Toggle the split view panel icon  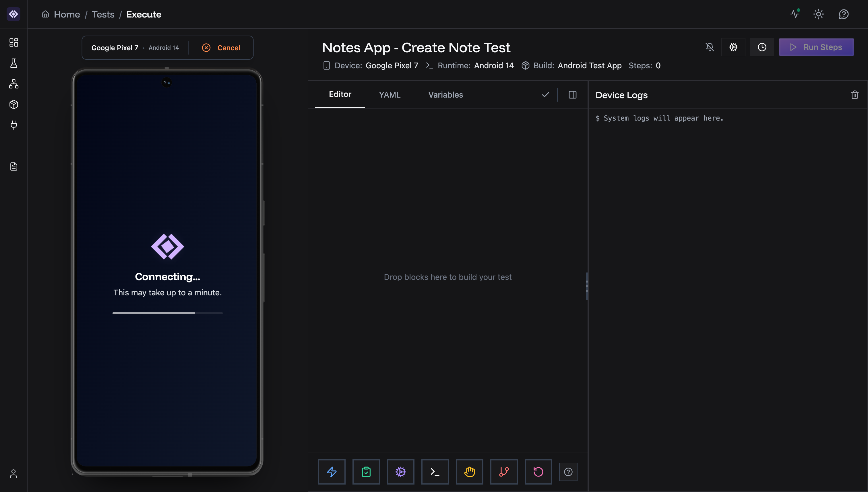[573, 95]
